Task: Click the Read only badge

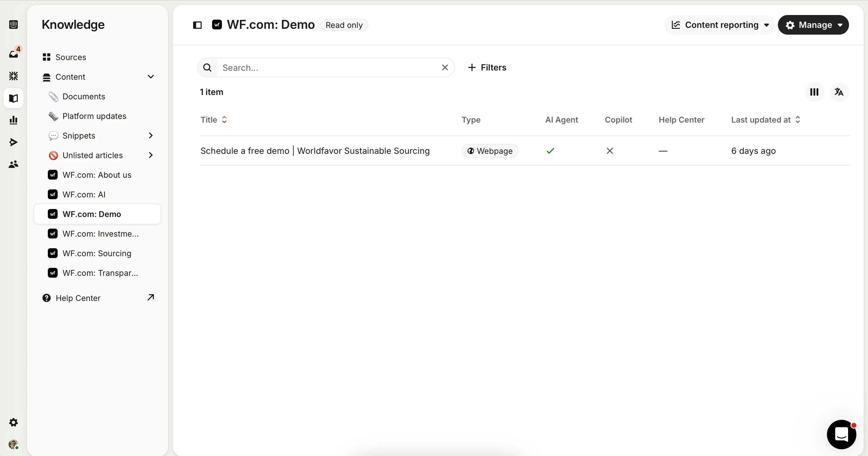Action: tap(344, 25)
